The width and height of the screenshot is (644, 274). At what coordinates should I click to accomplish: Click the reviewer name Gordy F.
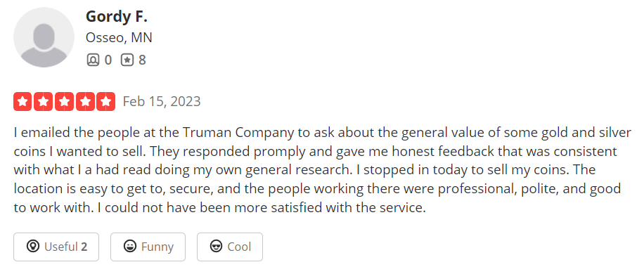click(x=116, y=17)
